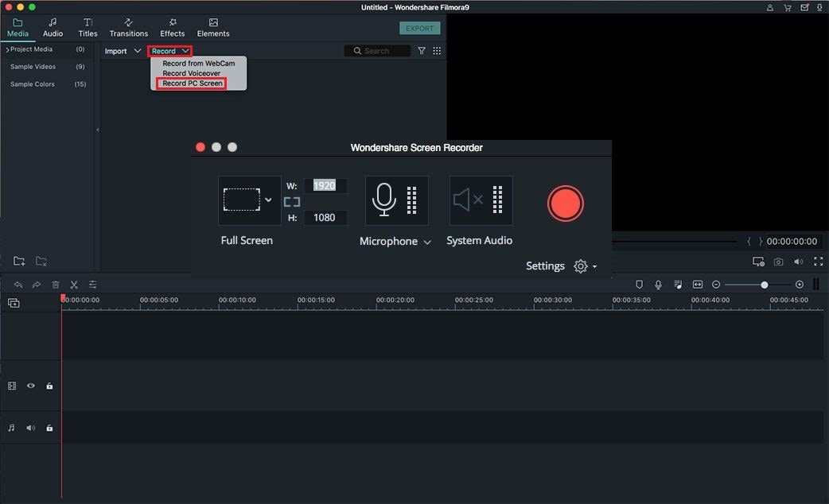
Task: Add a new media folder
Action: [19, 261]
